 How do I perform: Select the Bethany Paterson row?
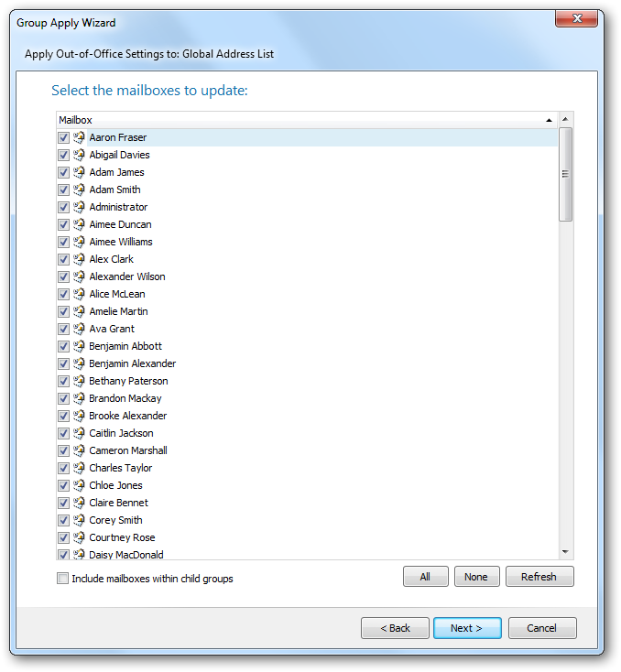tap(307, 381)
